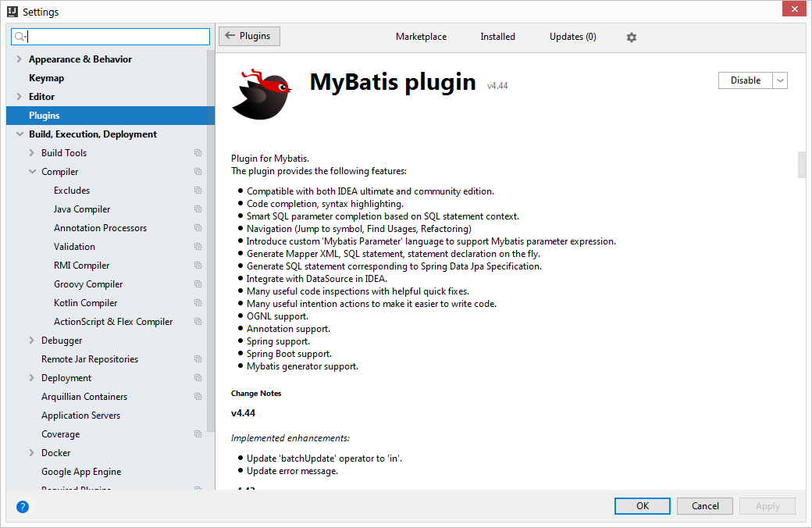Open Google App Engine settings
Screen dimensions: 812x528
click(x=81, y=472)
